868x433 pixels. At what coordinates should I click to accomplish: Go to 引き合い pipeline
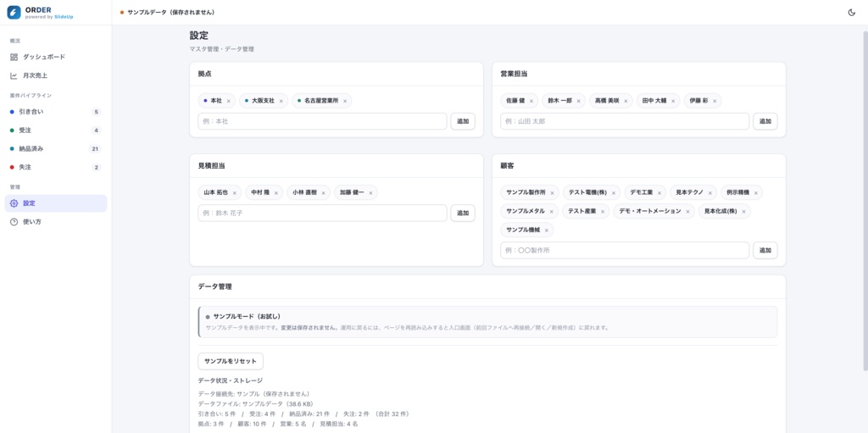click(55, 112)
